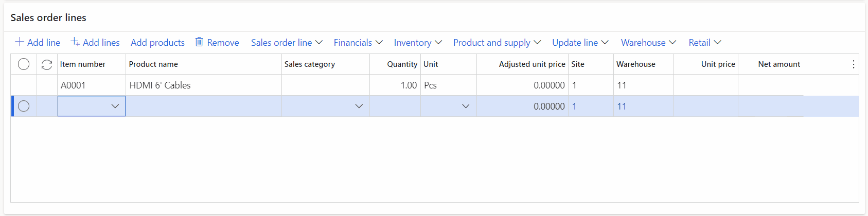
Task: Open the Unit dropdown in new row
Action: (466, 106)
